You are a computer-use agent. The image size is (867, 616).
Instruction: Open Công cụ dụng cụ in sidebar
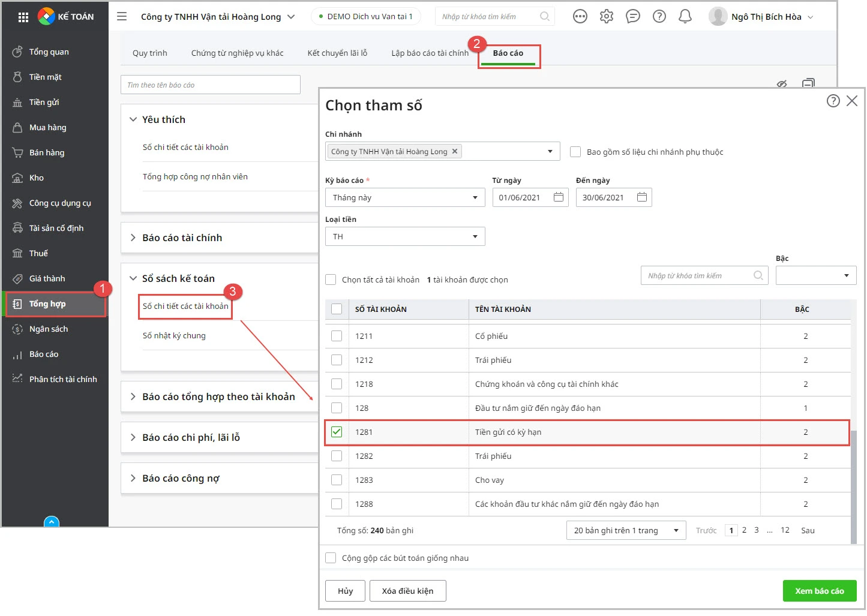click(x=60, y=203)
